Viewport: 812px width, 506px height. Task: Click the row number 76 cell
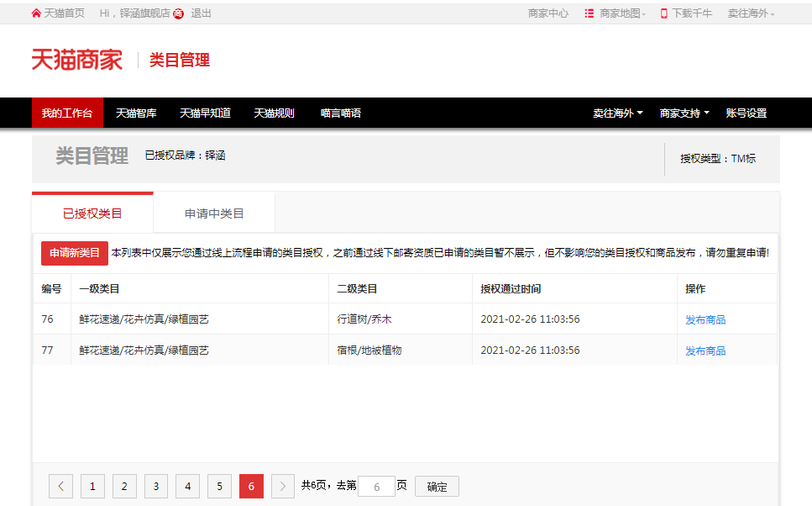[47, 319]
